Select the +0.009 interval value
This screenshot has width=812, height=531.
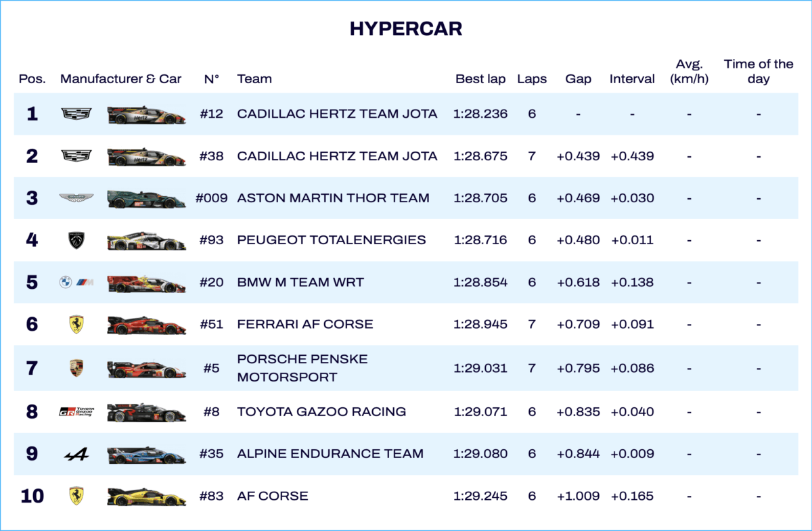[632, 454]
